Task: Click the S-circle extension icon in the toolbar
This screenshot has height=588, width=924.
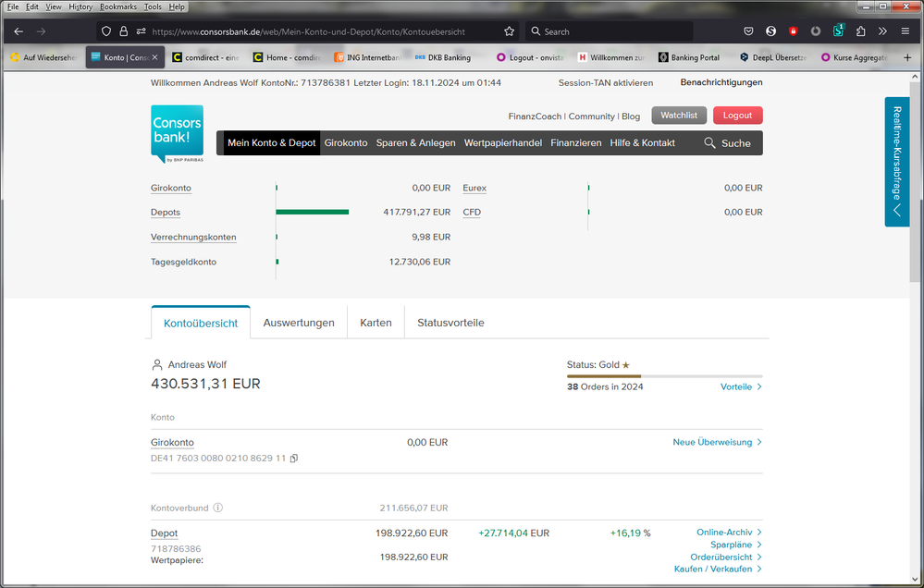Action: coord(770,31)
